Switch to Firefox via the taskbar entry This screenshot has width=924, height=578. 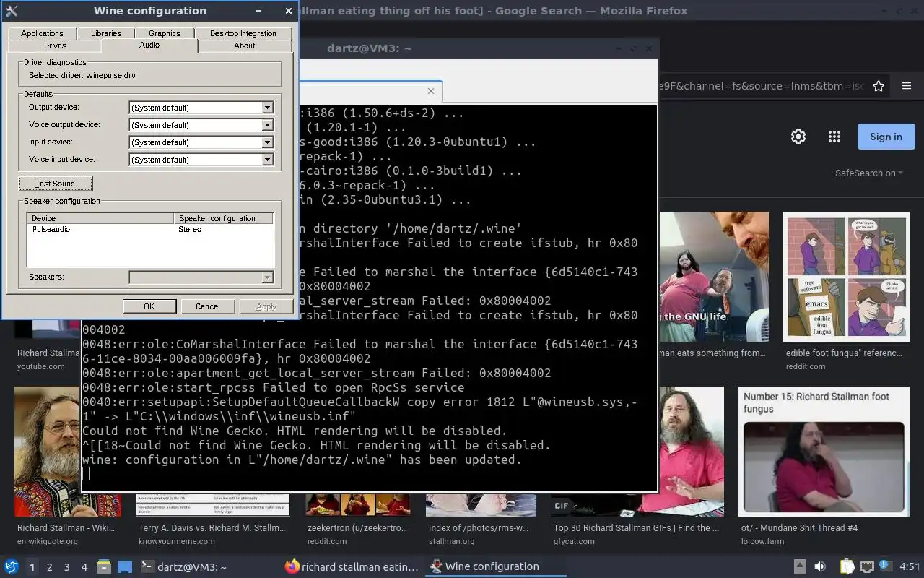coord(352,567)
